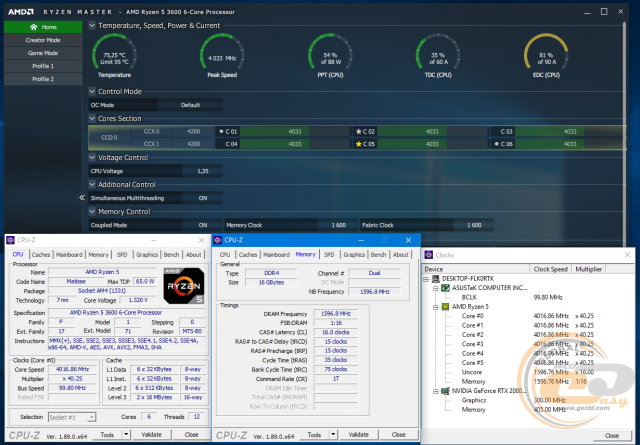
Task: Open Memory tab in left CPU-Z window
Action: pos(98,254)
